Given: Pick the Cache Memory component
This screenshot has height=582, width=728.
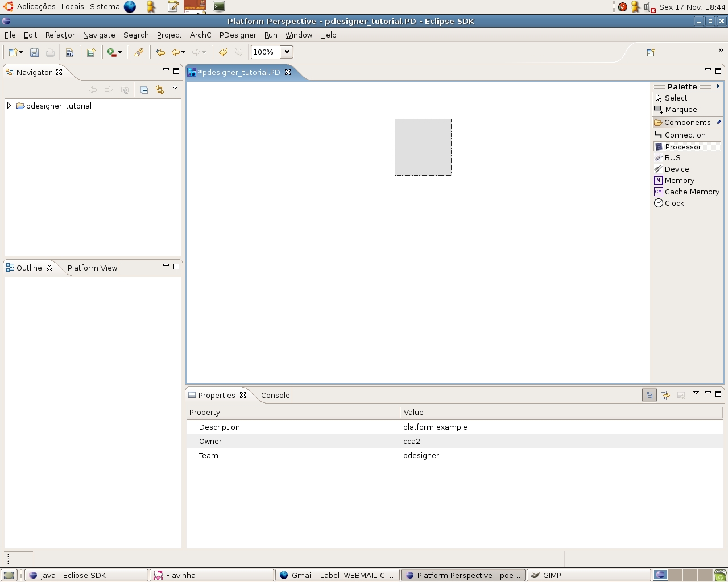Looking at the screenshot, I should coord(687,192).
